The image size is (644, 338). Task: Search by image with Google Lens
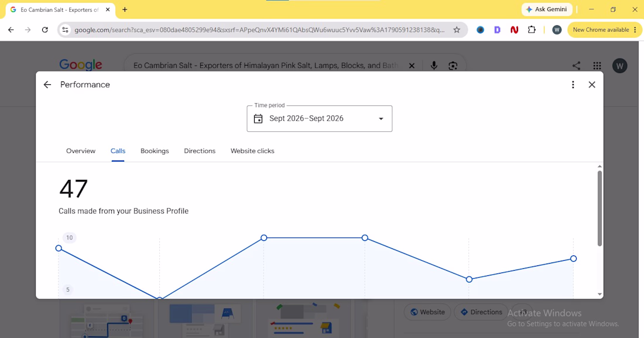click(x=453, y=66)
